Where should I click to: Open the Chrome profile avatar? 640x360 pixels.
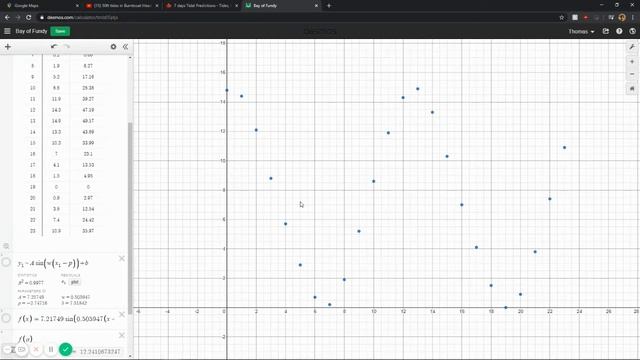622,18
